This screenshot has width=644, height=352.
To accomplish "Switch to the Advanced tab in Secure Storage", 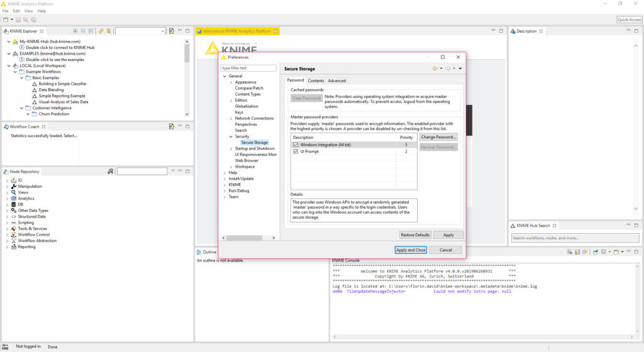I will pos(337,81).
